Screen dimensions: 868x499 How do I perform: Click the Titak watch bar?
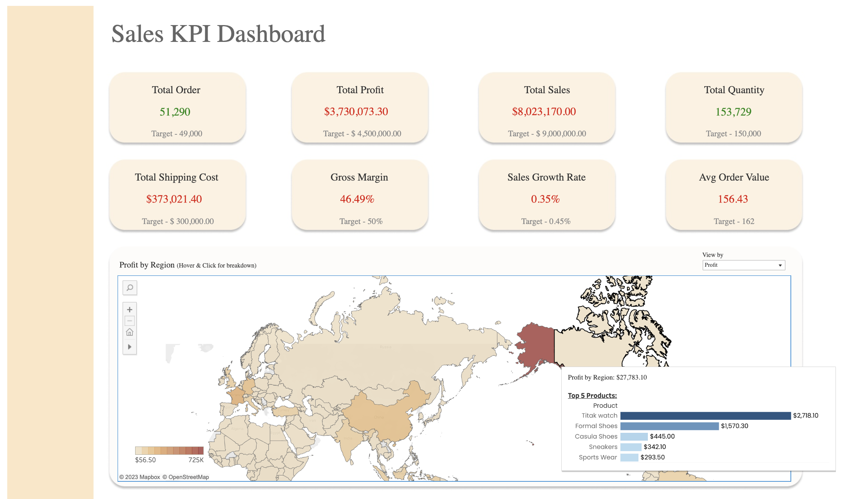705,416
